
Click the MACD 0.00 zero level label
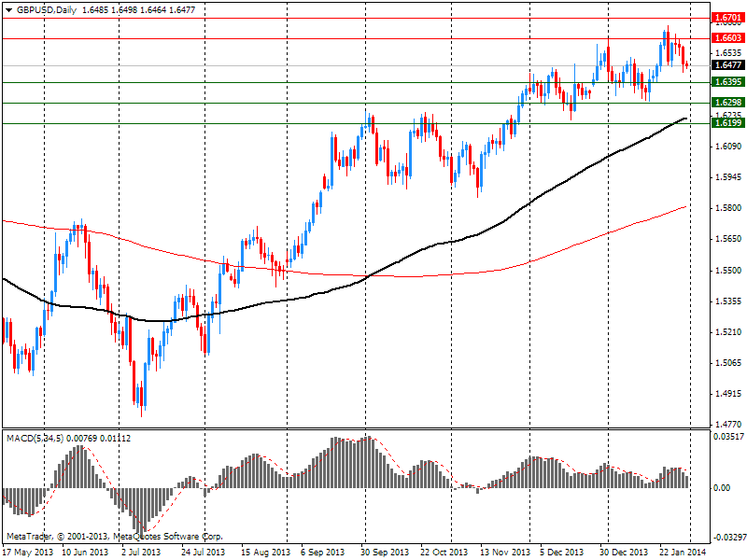coord(722,488)
